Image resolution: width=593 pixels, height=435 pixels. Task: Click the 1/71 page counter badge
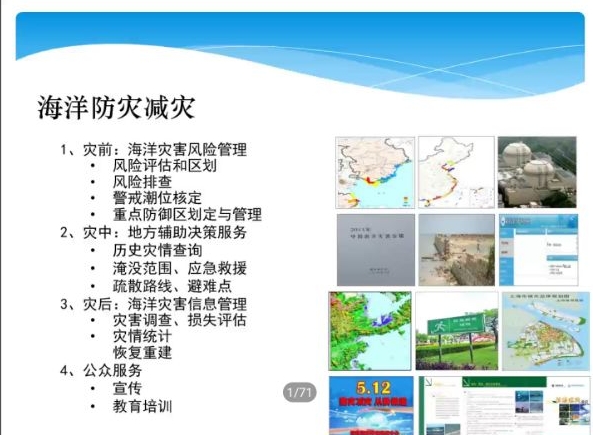[x=300, y=392]
